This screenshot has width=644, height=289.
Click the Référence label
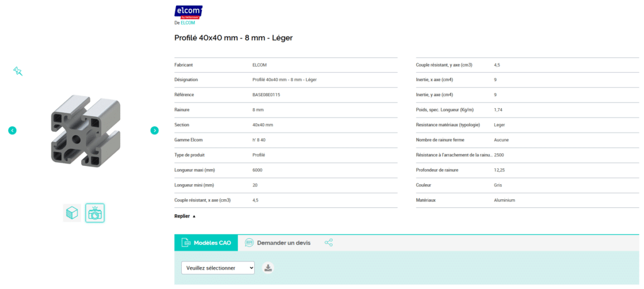click(x=184, y=95)
